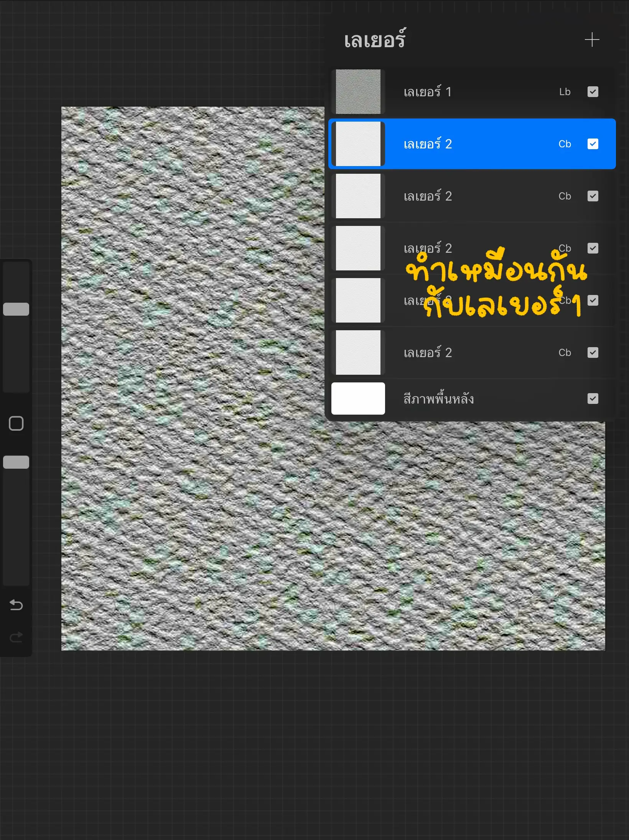Select the modify square on the sidebar
This screenshot has width=629, height=840.
click(16, 423)
